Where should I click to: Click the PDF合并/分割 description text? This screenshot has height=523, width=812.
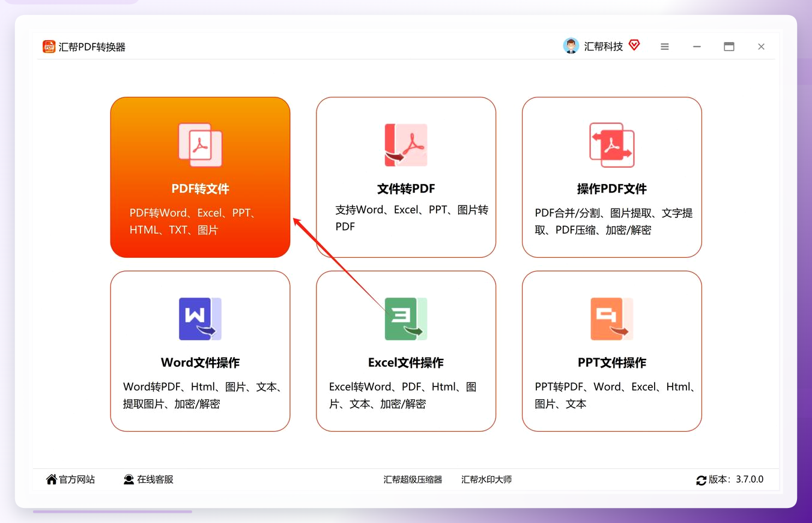point(614,221)
